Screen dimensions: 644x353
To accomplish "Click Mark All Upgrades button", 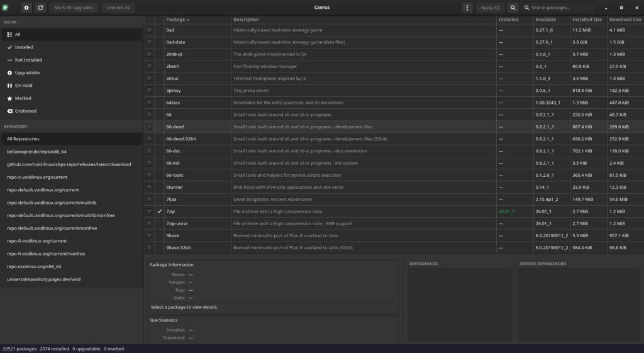I will click(x=74, y=8).
